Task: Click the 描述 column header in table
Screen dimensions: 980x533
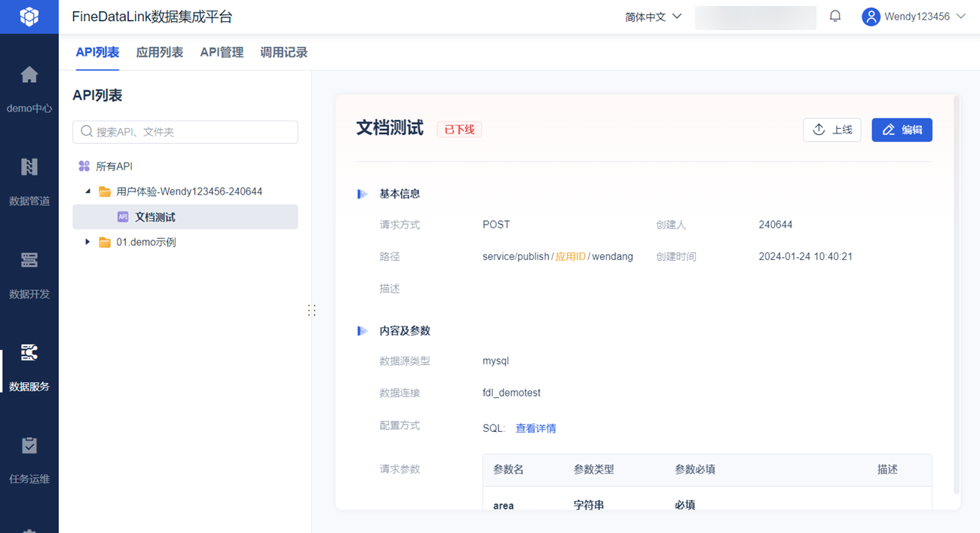Action: click(887, 470)
